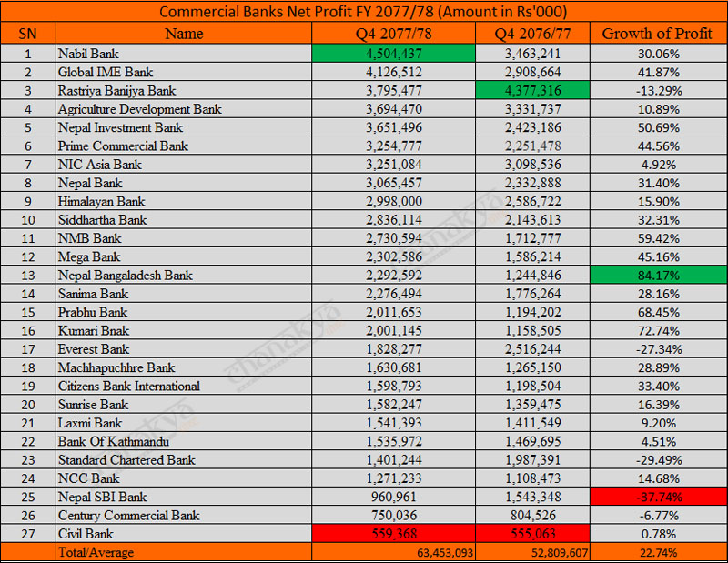Click the table title Commercial Banks Net Profit

(364, 12)
